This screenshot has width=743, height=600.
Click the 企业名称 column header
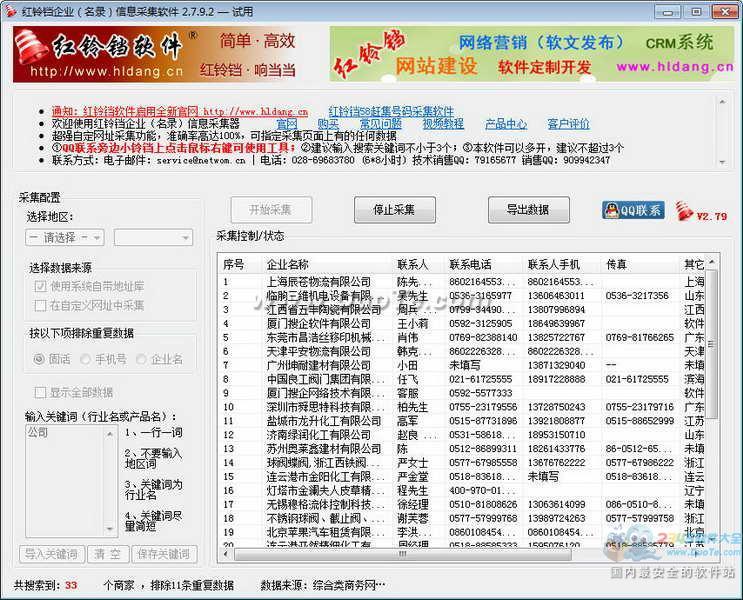(x=328, y=264)
